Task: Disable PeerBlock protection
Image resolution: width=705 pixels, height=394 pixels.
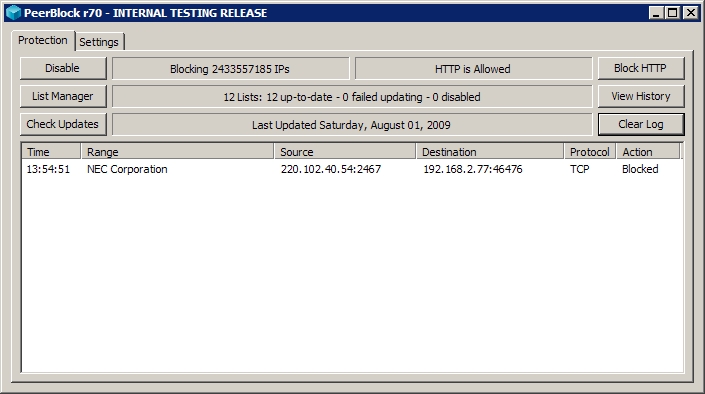Action: click(63, 68)
